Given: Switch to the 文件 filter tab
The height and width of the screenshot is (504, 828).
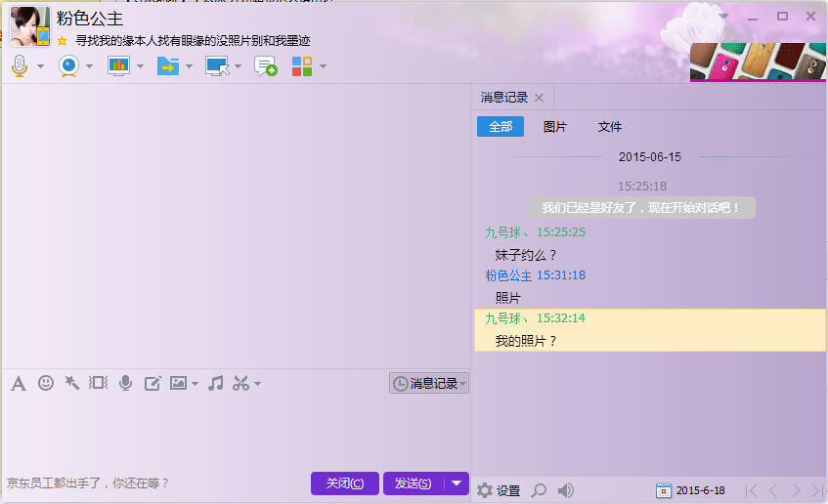Looking at the screenshot, I should coord(610,127).
